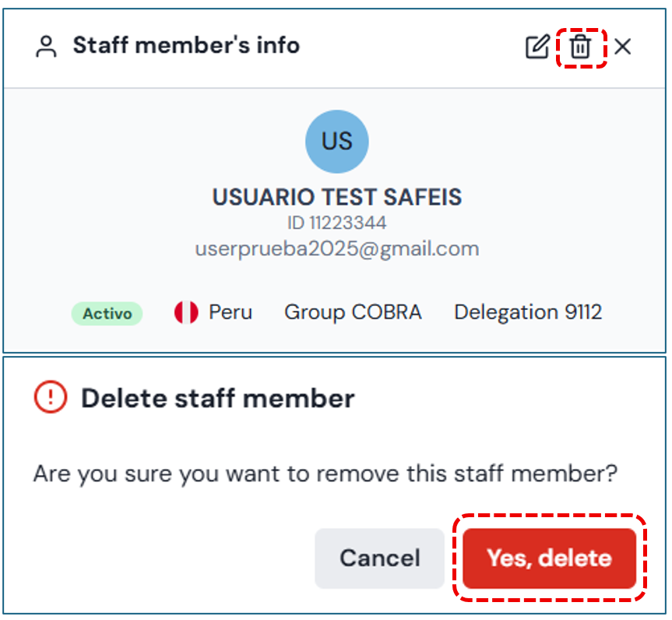Click the ID 11223344 text
Viewport: 672px width, 620px height.
click(336, 224)
